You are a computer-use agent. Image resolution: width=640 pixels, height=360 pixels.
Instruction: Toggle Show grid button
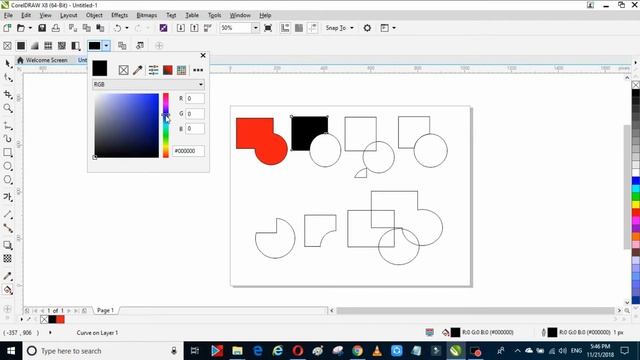(299, 28)
